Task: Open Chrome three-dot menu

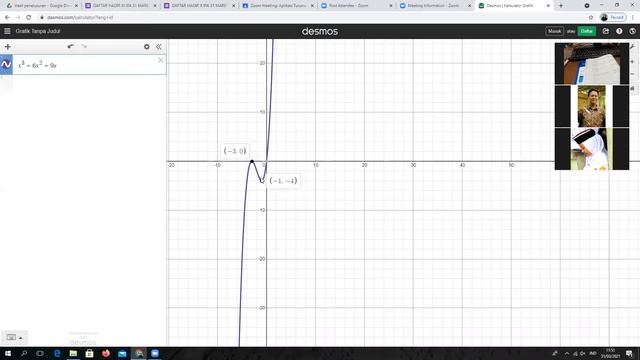Action: (x=633, y=18)
